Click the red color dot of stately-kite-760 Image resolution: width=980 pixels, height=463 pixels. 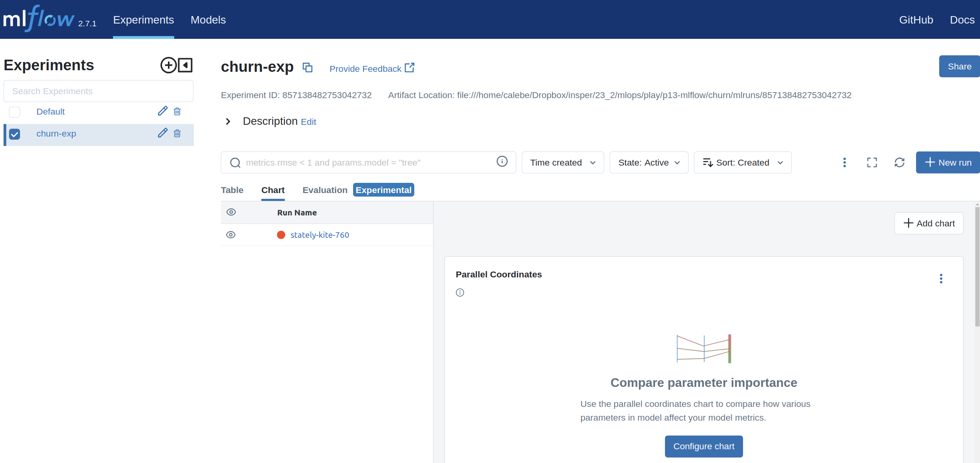click(281, 235)
